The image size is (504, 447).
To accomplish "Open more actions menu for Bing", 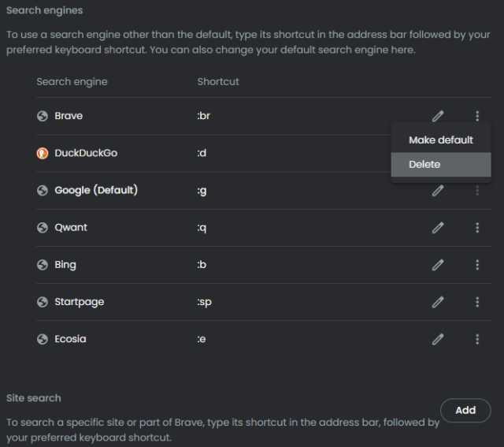I will [477, 265].
